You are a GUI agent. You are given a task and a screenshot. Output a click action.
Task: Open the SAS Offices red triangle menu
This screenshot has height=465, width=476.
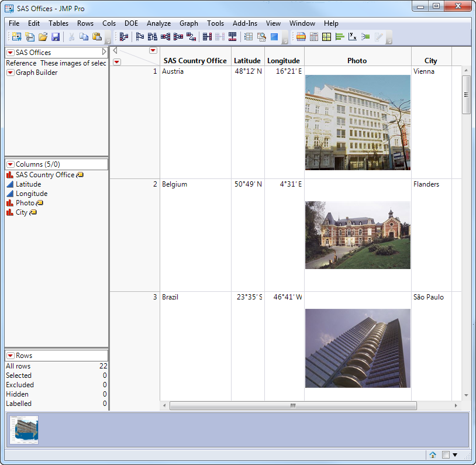pyautogui.click(x=10, y=53)
